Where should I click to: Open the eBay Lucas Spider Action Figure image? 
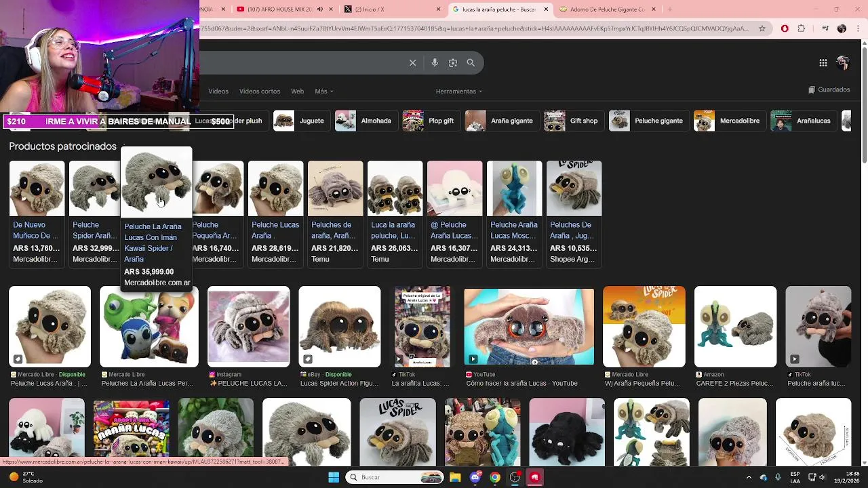click(340, 327)
